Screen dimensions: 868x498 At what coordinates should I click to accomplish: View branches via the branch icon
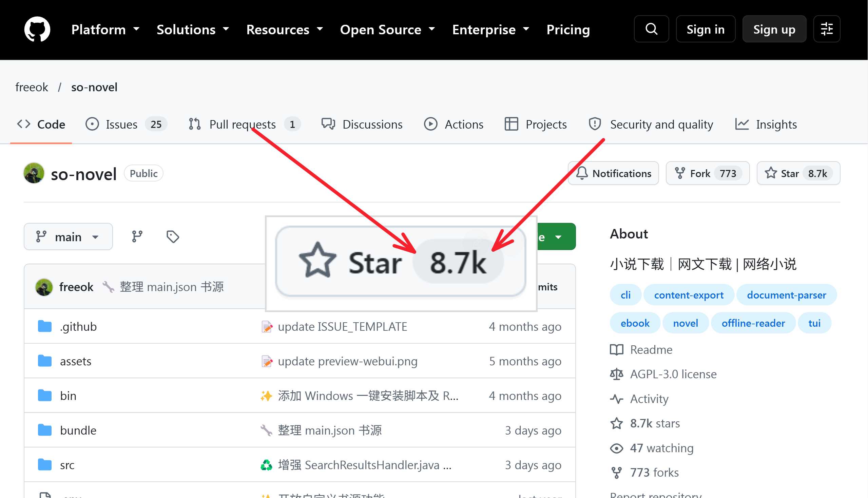137,236
